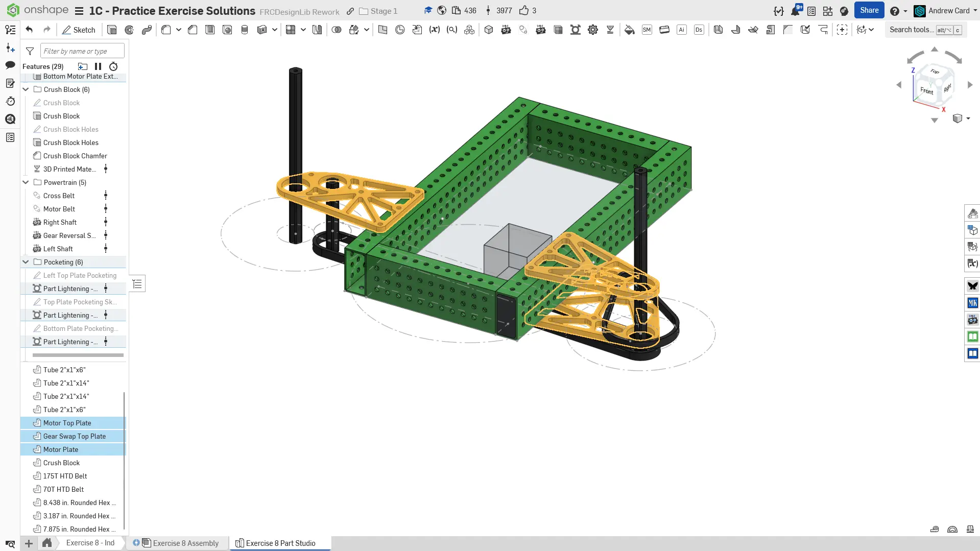Click the Filter by name or type field
Viewport: 980px width, 551px height.
pyautogui.click(x=82, y=51)
